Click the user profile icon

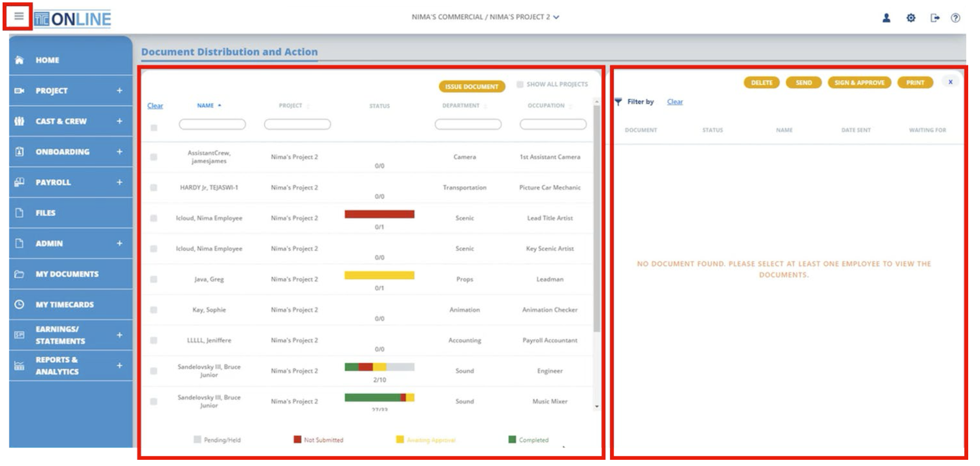[x=886, y=18]
